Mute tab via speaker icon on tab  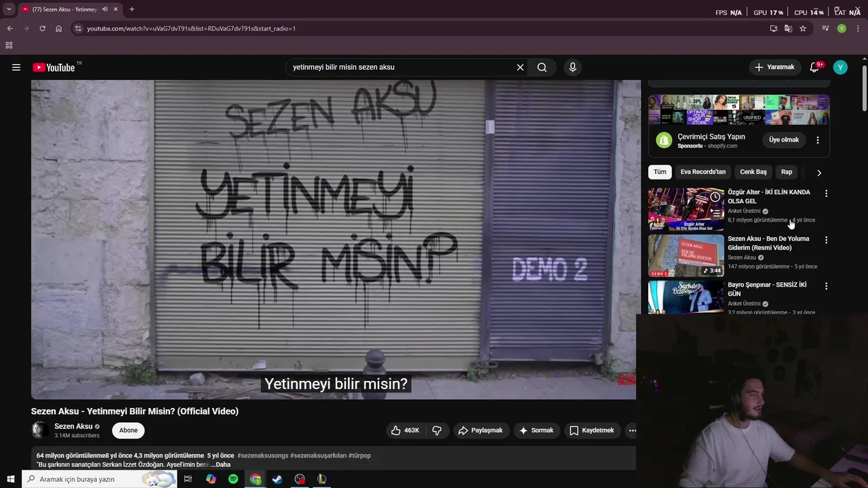pos(104,9)
